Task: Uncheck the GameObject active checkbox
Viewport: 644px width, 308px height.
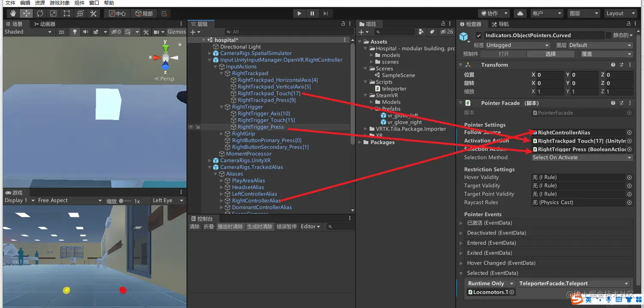Action: pyautogui.click(x=479, y=36)
